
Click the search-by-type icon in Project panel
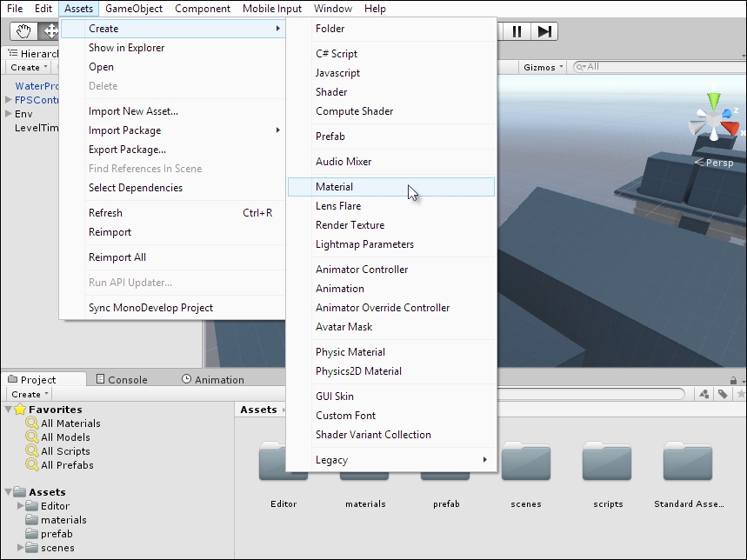[x=704, y=394]
